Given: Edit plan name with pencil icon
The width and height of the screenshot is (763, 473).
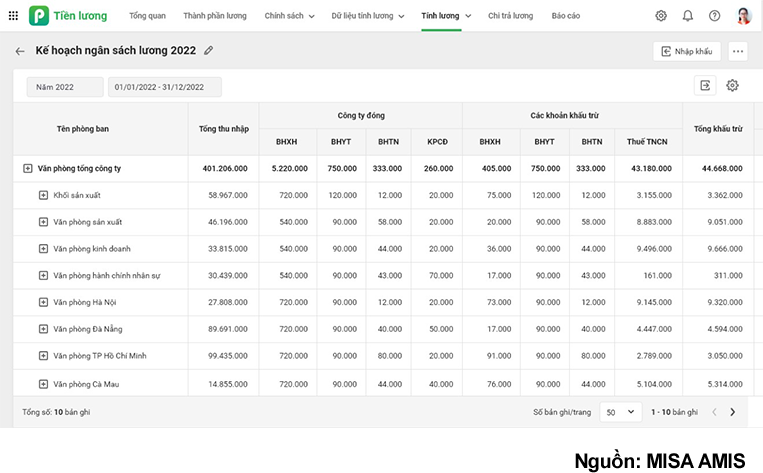Looking at the screenshot, I should click(208, 51).
